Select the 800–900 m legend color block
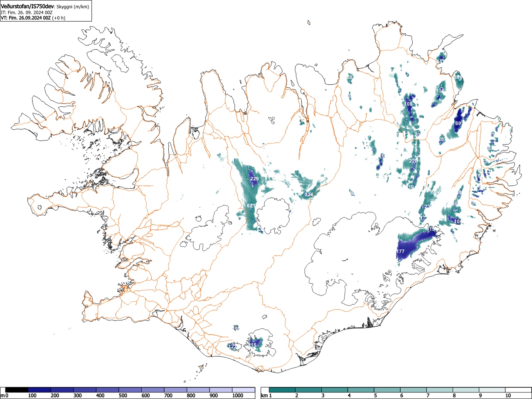532x399 pixels. [x=198, y=390]
